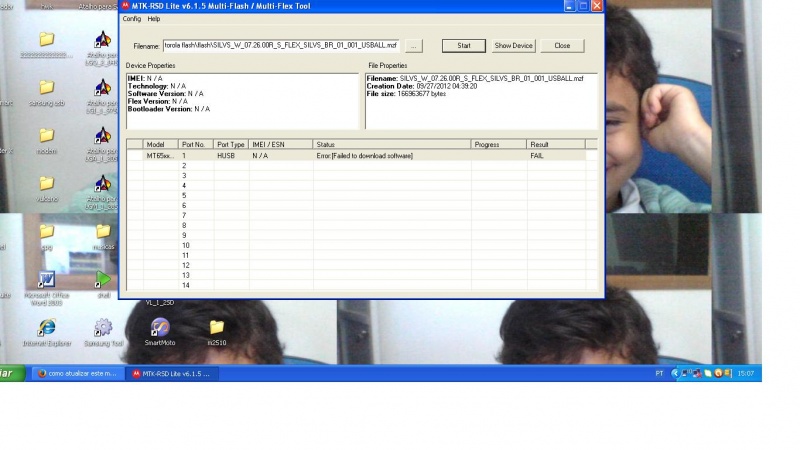Click the Motorola logo in the title bar
Image resolution: width=800 pixels, height=450 pixels.
(126, 6)
